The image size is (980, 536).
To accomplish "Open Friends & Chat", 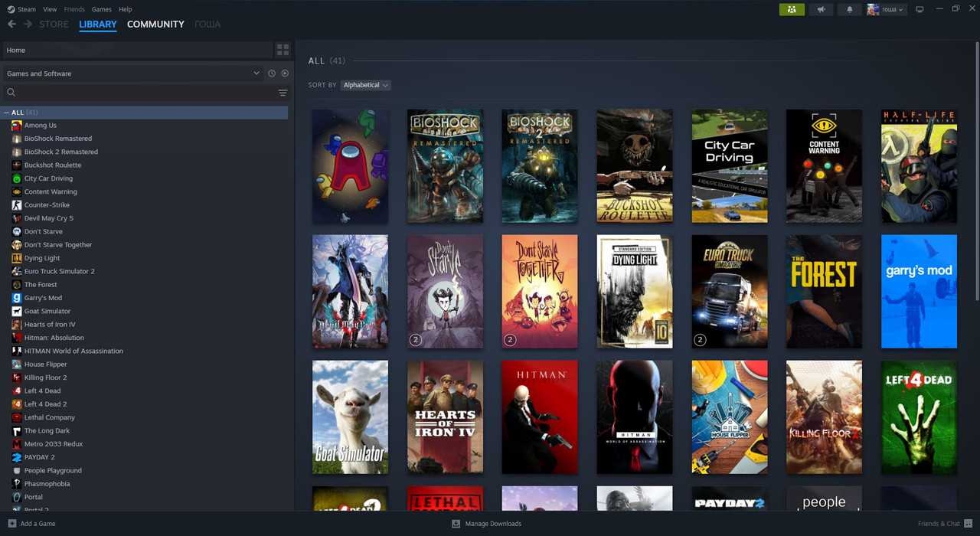I will [x=946, y=524].
